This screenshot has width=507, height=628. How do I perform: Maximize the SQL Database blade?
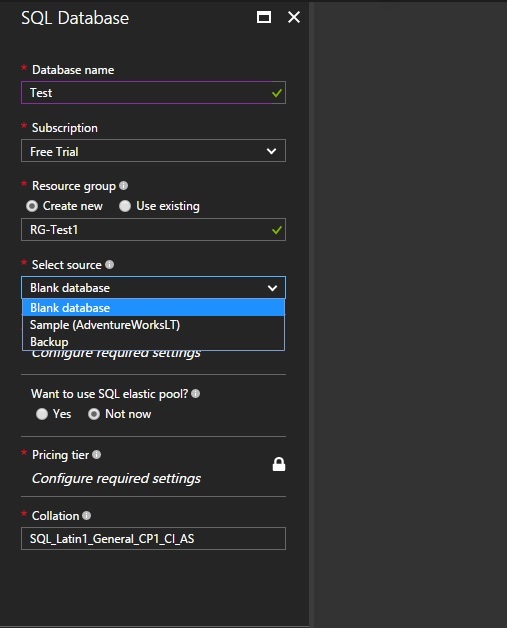pos(264,17)
